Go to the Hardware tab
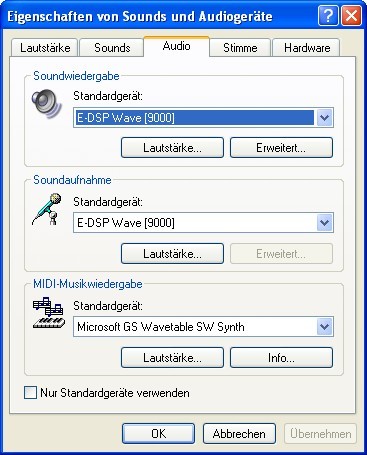The image size is (367, 455). click(x=307, y=48)
